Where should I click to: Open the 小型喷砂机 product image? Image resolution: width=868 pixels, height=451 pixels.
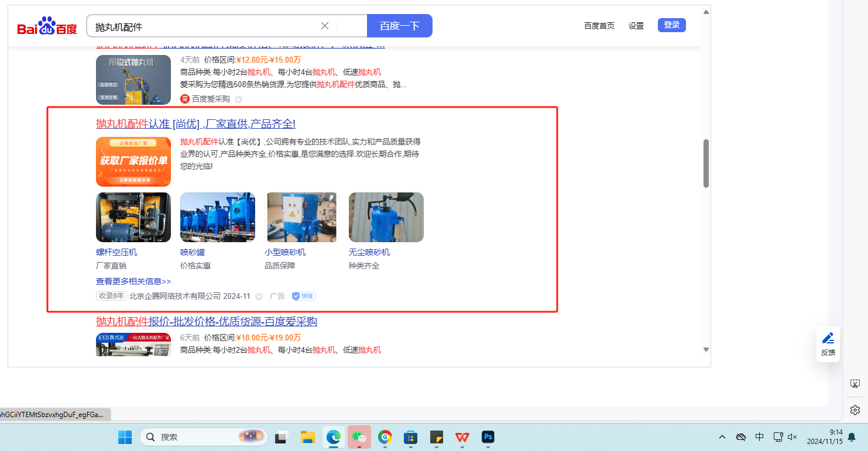[302, 217]
